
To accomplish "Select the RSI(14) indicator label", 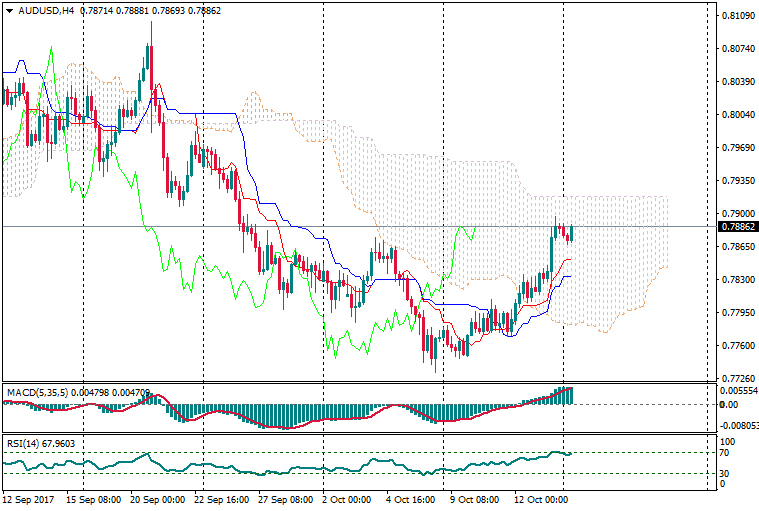I will pos(29,442).
